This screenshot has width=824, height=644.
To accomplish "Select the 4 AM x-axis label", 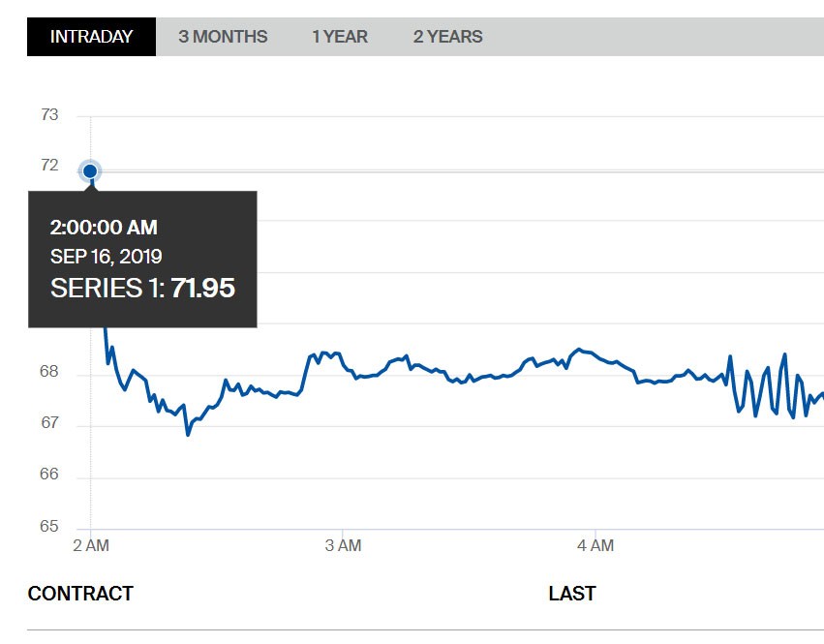I will tap(595, 545).
